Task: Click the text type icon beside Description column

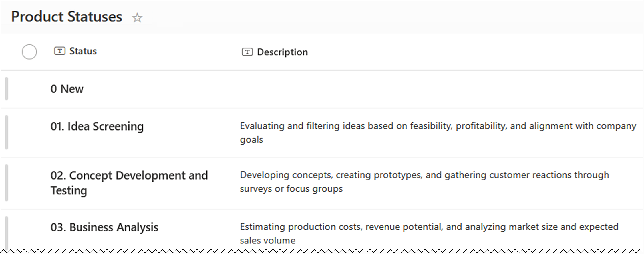Action: click(247, 52)
